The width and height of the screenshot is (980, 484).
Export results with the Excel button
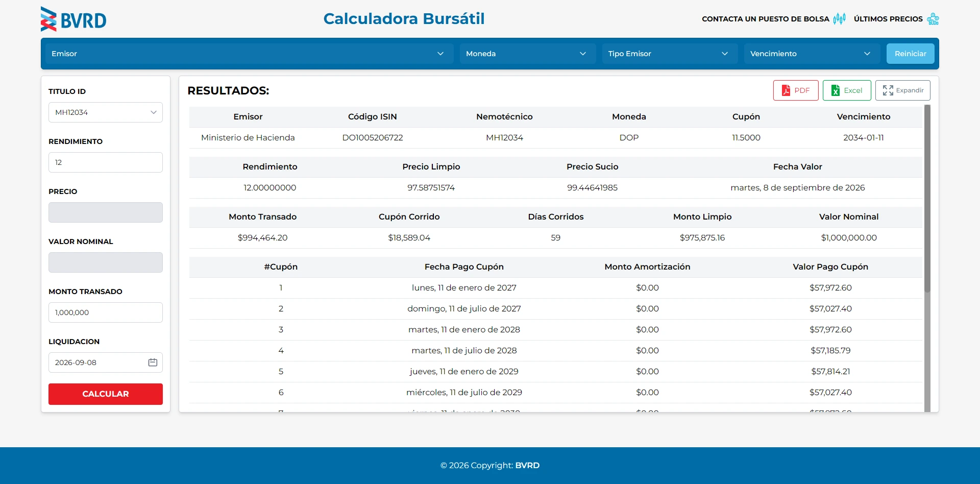847,90
